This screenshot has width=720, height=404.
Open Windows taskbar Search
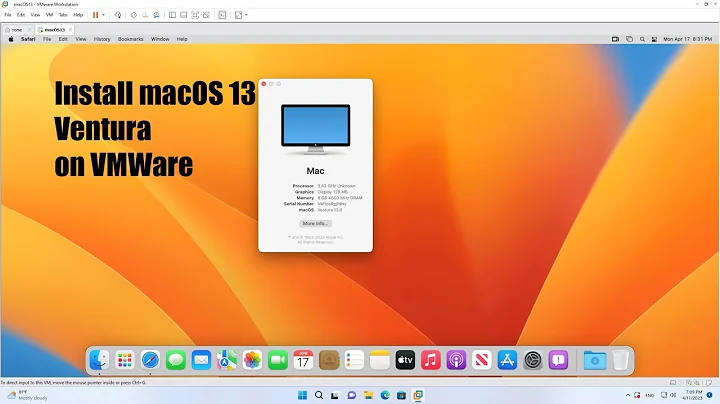pyautogui.click(x=319, y=395)
